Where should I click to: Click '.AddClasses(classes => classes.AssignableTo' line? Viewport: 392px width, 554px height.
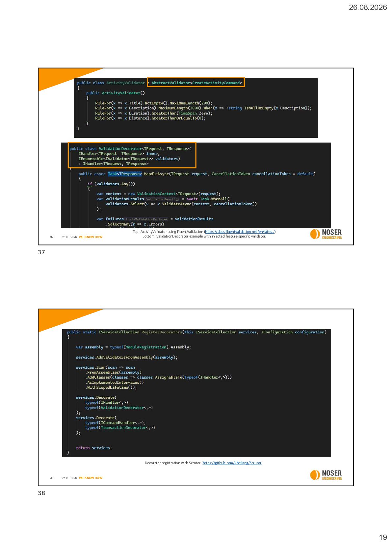159,377
